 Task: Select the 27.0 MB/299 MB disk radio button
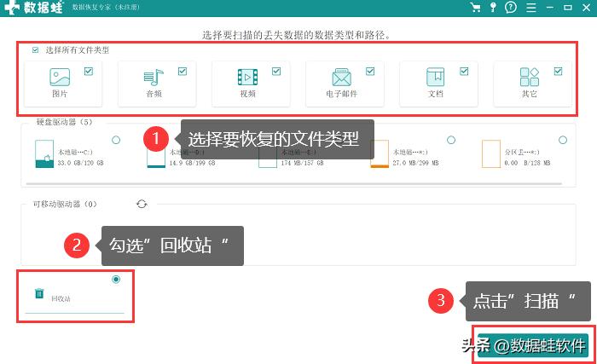click(x=451, y=140)
